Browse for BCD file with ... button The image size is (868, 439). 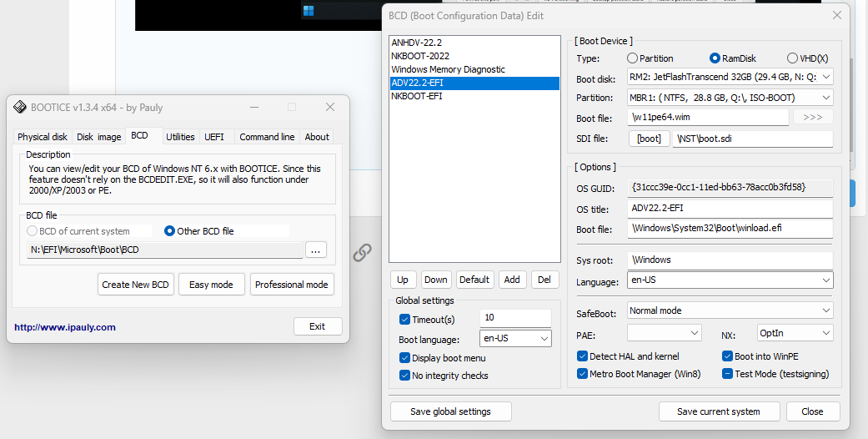(315, 250)
